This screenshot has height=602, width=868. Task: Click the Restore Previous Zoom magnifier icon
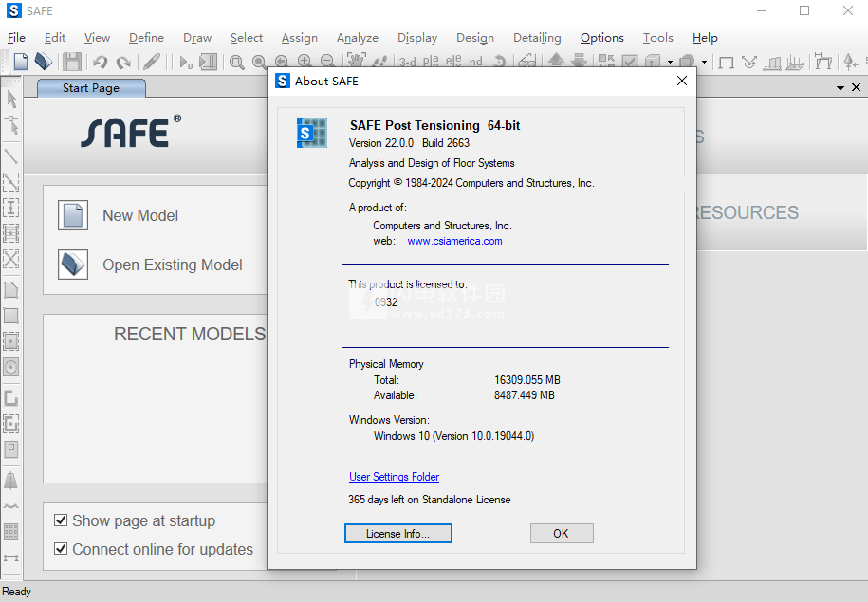[282, 61]
